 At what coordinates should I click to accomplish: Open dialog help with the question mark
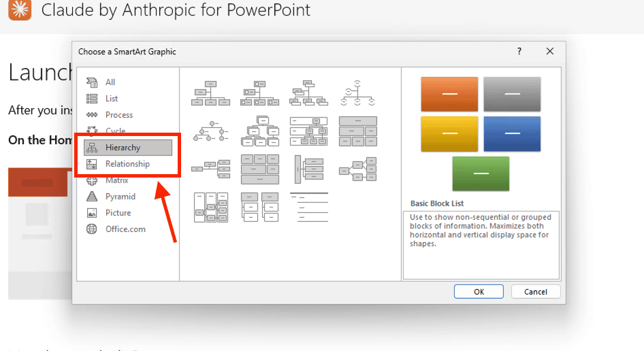coord(519,51)
